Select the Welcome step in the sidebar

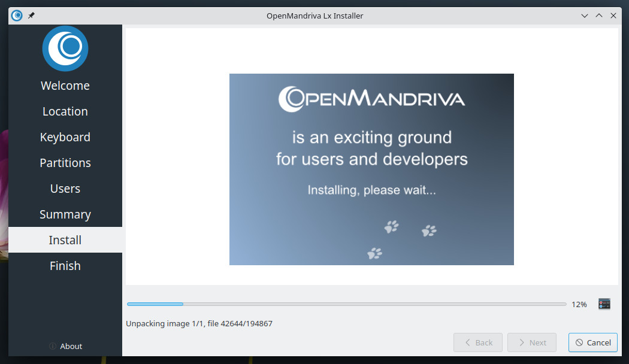65,86
